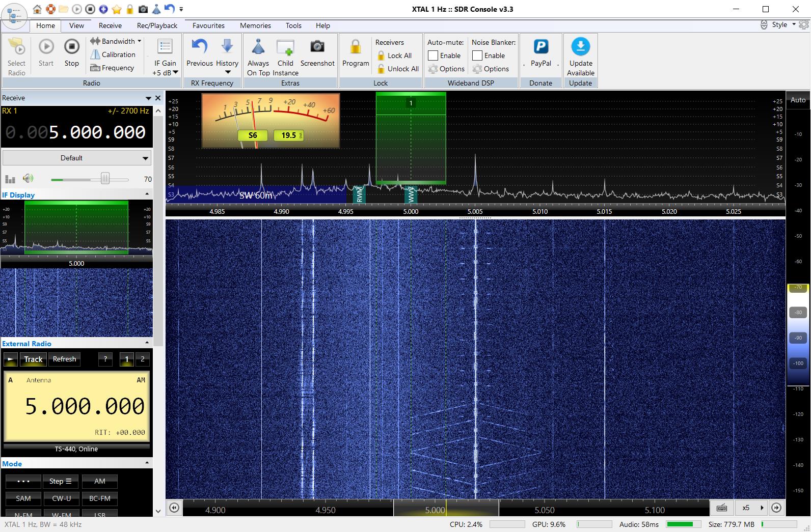Toggle the Track button in External Radio
This screenshot has width=811, height=532.
pyautogui.click(x=33, y=359)
